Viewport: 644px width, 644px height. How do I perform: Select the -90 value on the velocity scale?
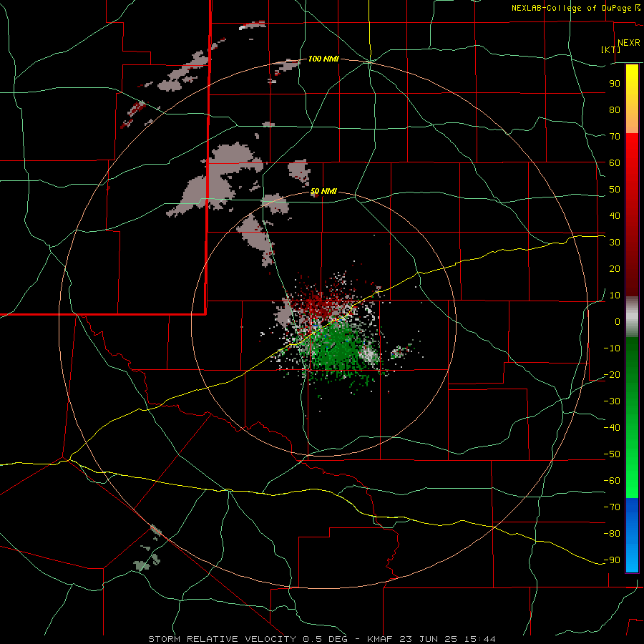click(612, 560)
